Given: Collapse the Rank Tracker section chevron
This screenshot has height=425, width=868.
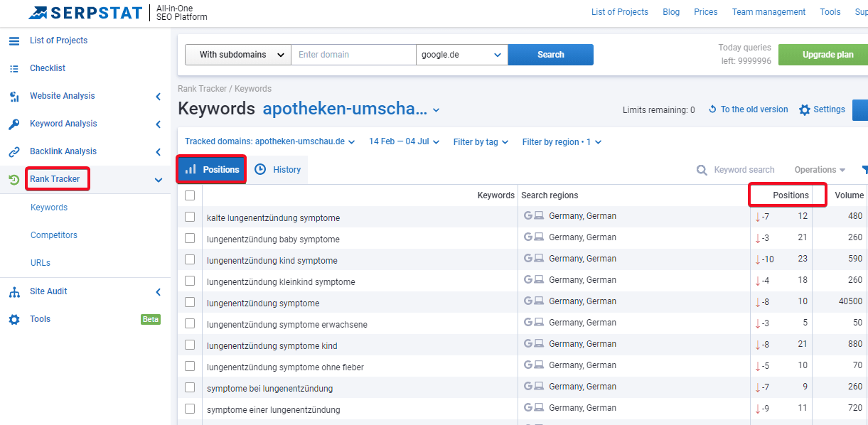Looking at the screenshot, I should point(158,180).
